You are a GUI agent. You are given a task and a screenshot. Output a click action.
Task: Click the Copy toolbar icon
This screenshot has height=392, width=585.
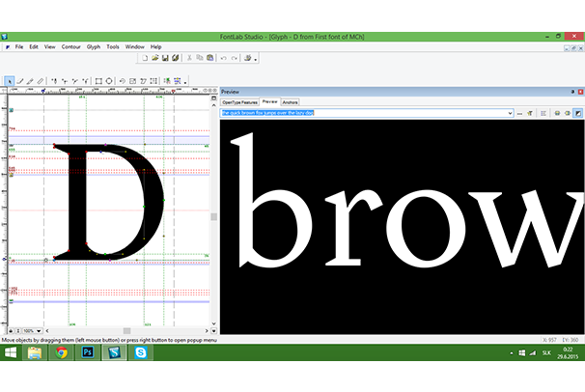click(x=198, y=58)
